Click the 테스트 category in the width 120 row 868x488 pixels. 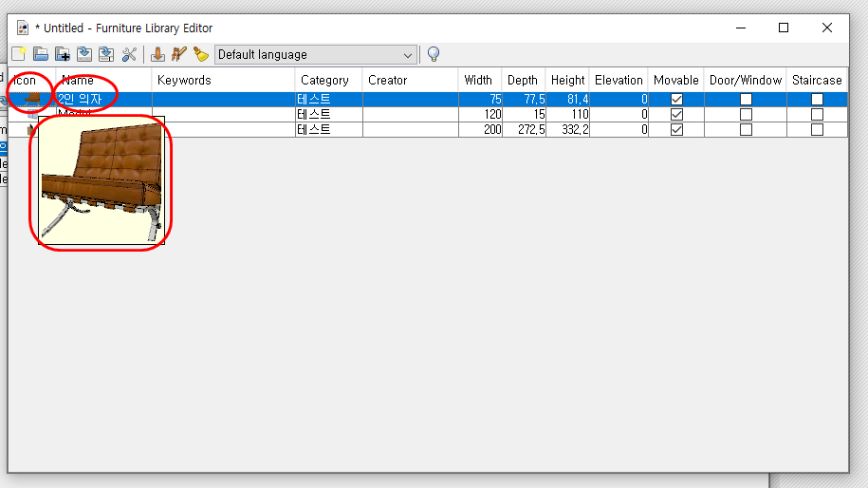(x=329, y=115)
